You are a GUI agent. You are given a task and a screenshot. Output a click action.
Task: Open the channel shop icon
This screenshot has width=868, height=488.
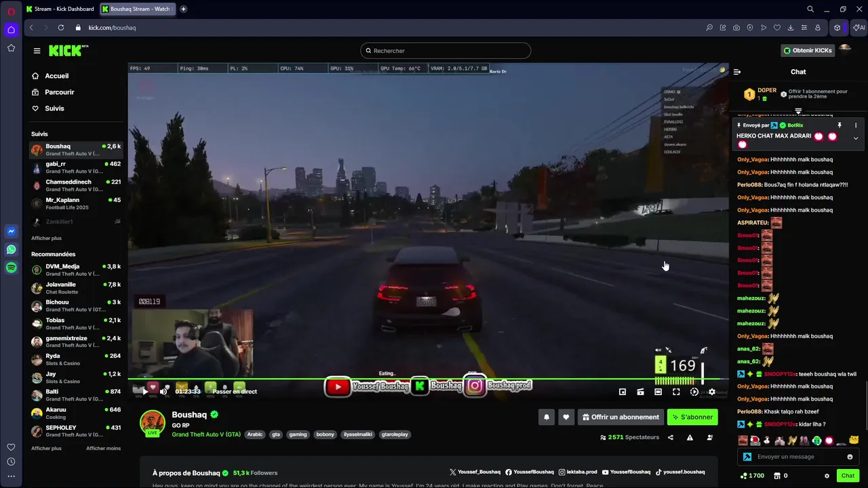[777, 476]
